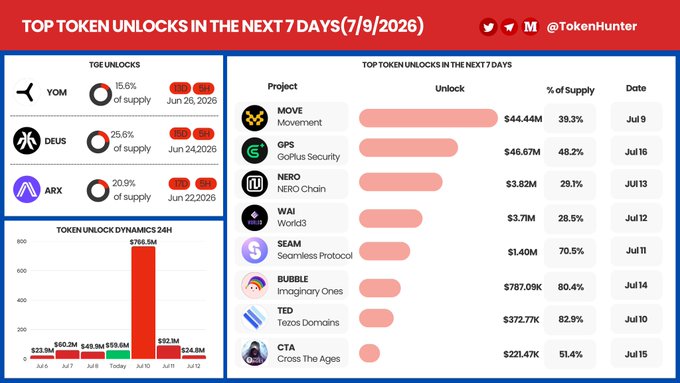Click the Unlock column header
This screenshot has height=383, width=680.
450,88
